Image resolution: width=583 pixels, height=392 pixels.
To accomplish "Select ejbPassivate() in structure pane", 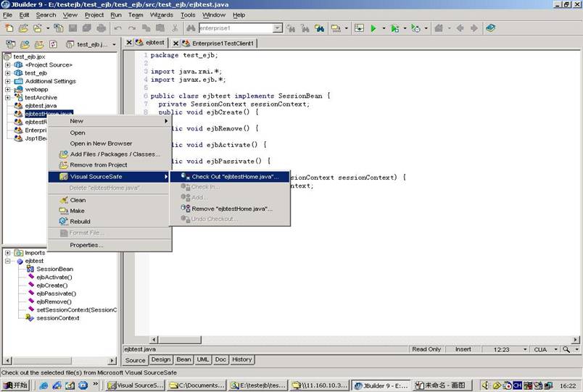I will click(x=56, y=293).
